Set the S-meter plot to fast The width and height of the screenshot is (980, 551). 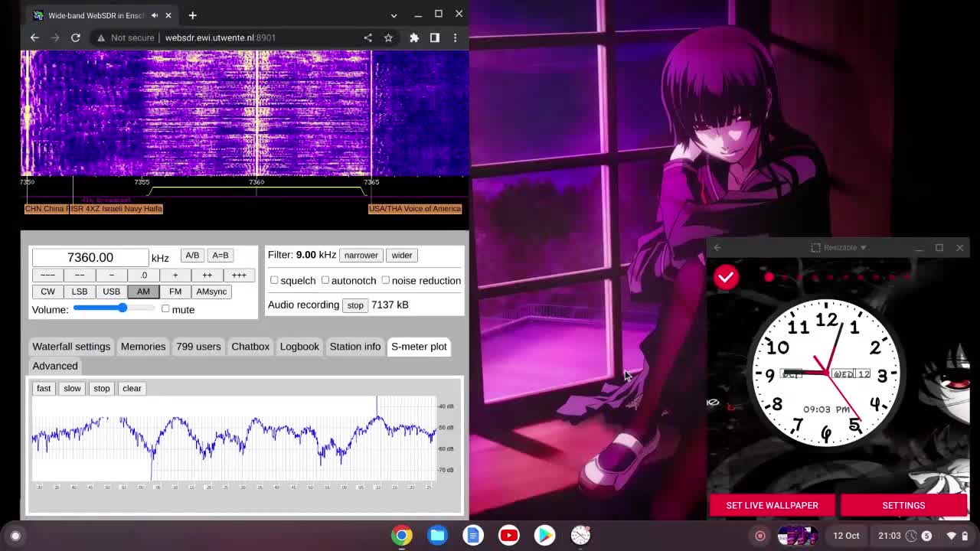[44, 388]
